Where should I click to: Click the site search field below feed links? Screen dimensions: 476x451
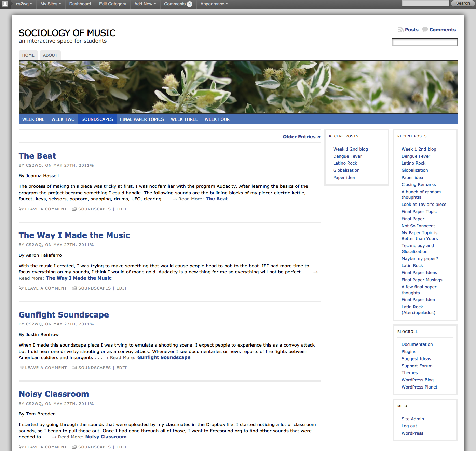[424, 42]
